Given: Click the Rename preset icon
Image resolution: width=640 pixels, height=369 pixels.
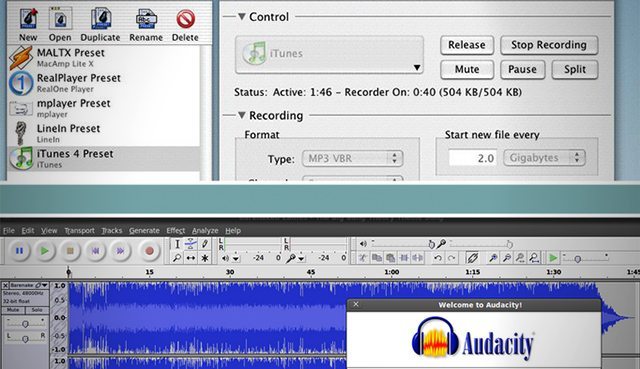Looking at the screenshot, I should pos(146,18).
